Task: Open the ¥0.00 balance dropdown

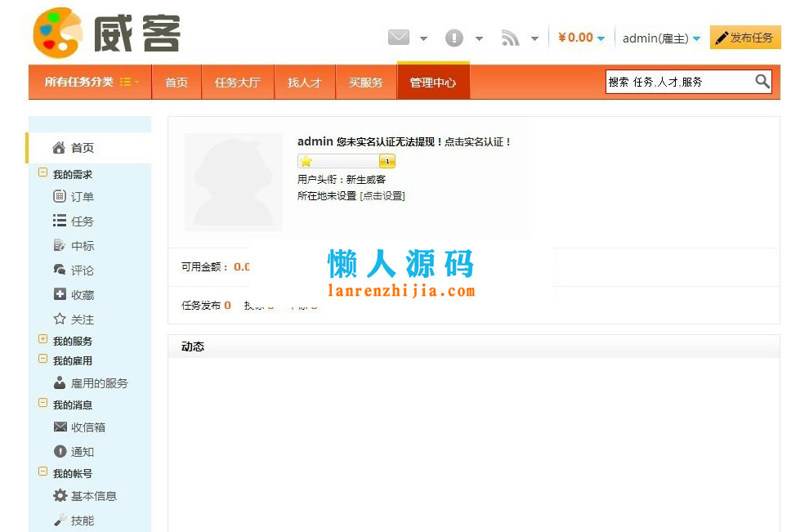Action: coord(580,37)
